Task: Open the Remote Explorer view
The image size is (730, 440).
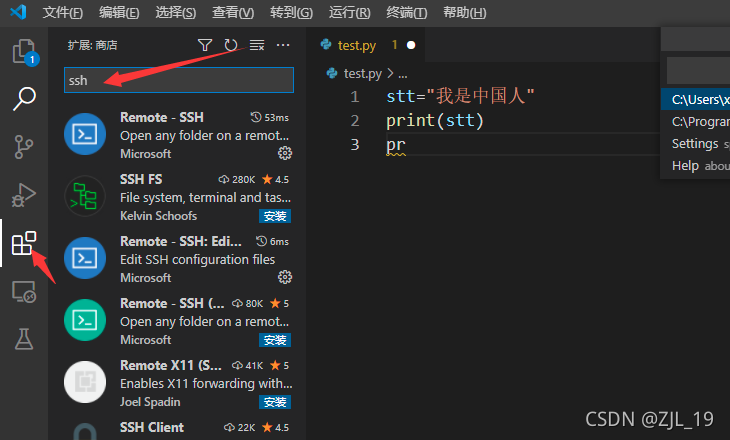Action: tap(24, 292)
